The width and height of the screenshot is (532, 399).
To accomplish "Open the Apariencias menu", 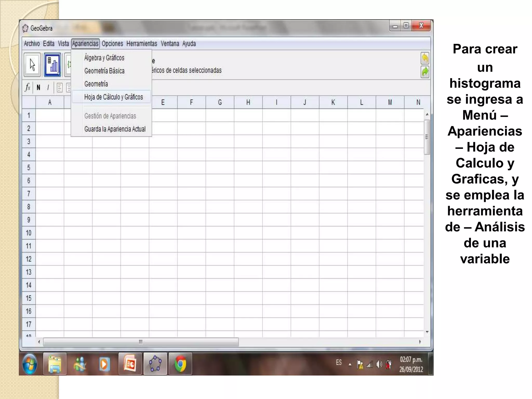I will click(x=85, y=44).
